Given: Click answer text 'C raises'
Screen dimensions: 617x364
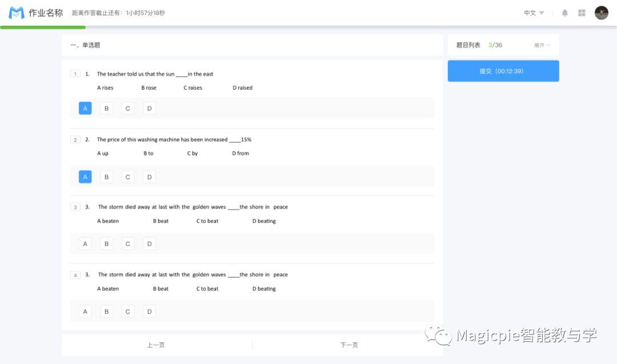Looking at the screenshot, I should point(193,88).
